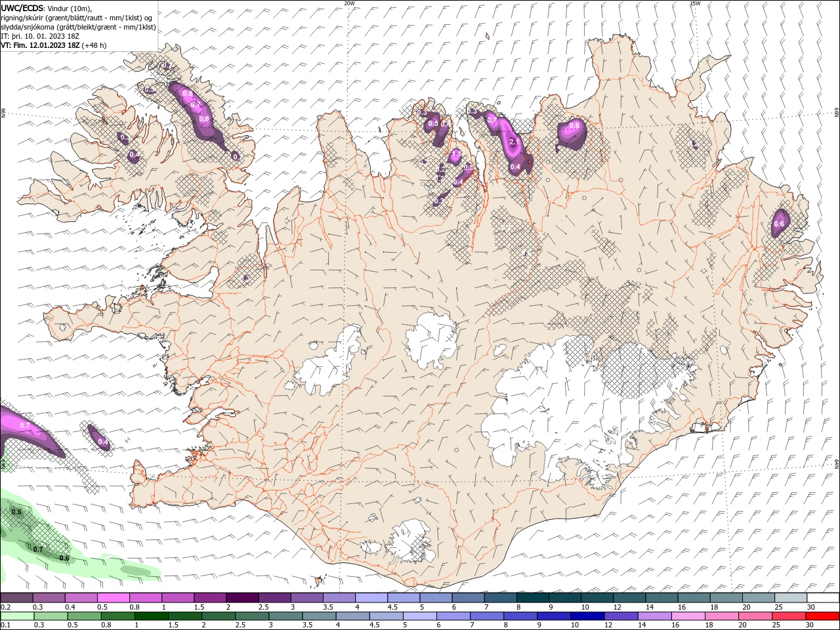Click the '0.1' tick on rain scale
Screen dimensions: 840x630
(6, 625)
